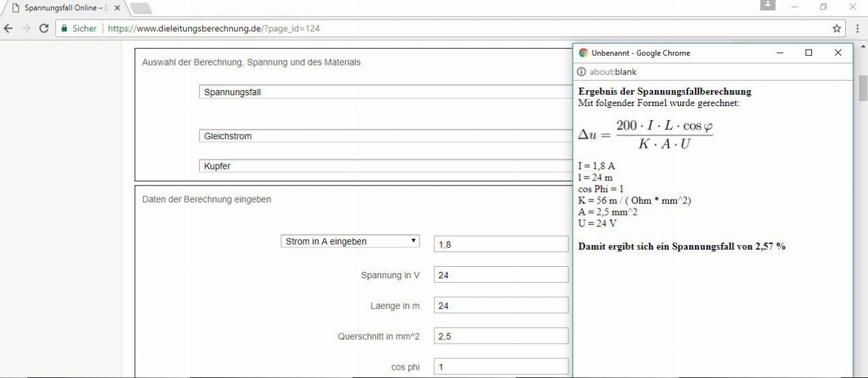Click the info icon beside about:blank
868x378 pixels.
point(581,72)
